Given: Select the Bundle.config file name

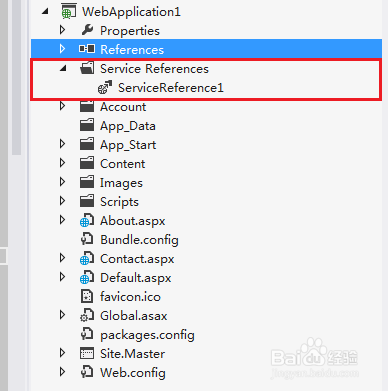Looking at the screenshot, I should tap(139, 240).
